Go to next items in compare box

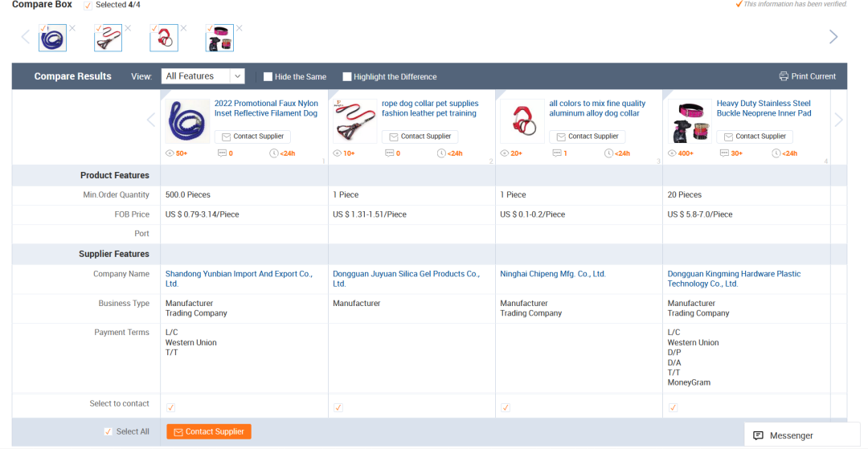833,37
